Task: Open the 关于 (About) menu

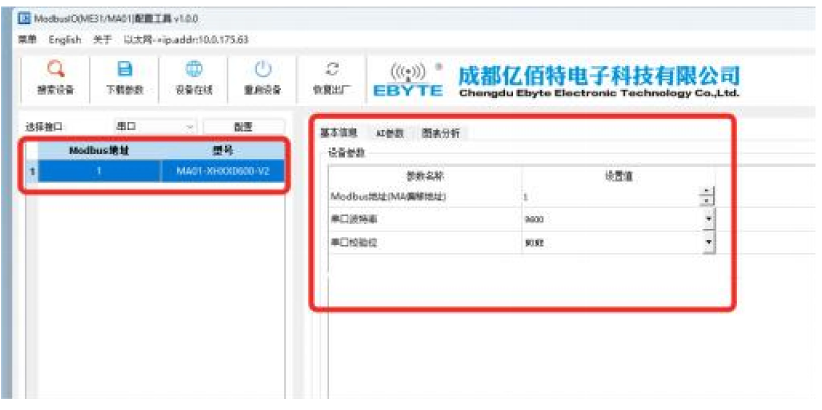Action: 102,40
